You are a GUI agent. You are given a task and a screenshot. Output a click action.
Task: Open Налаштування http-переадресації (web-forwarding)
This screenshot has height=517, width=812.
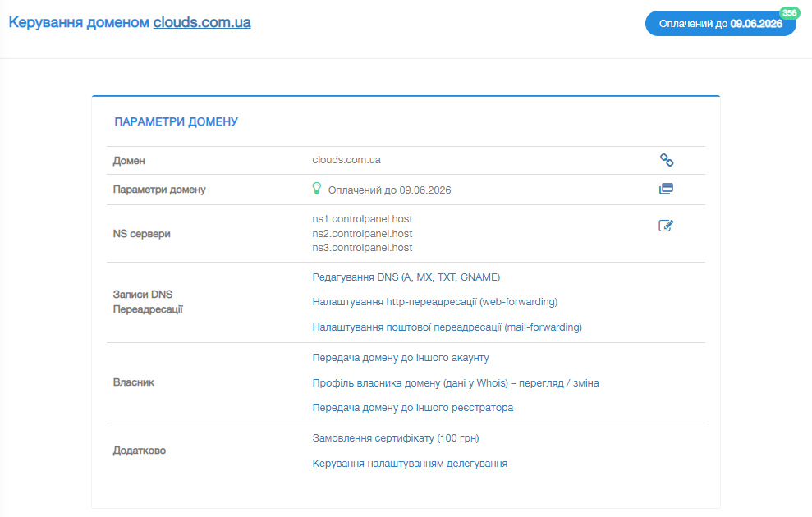(x=435, y=302)
